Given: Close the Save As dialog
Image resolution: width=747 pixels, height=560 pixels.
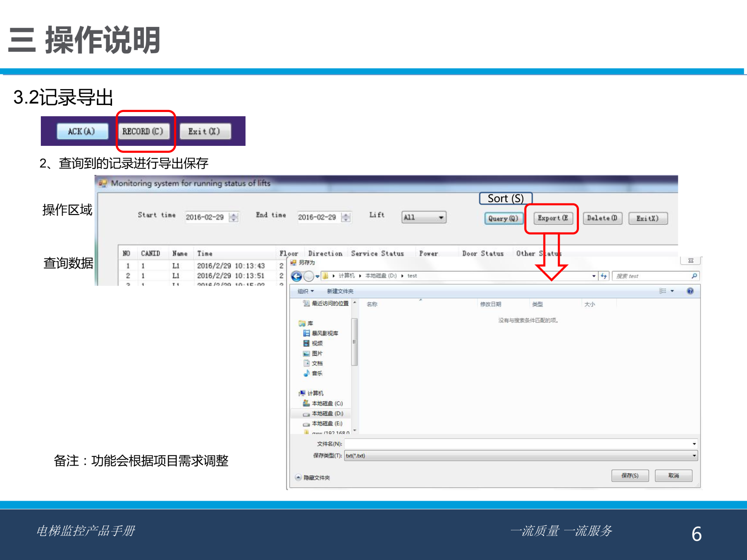Looking at the screenshot, I should [691, 261].
